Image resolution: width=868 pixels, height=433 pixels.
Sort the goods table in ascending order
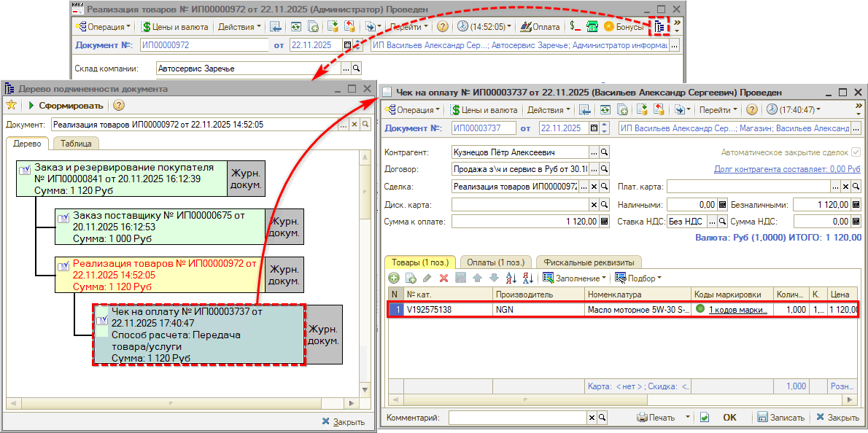coord(511,278)
